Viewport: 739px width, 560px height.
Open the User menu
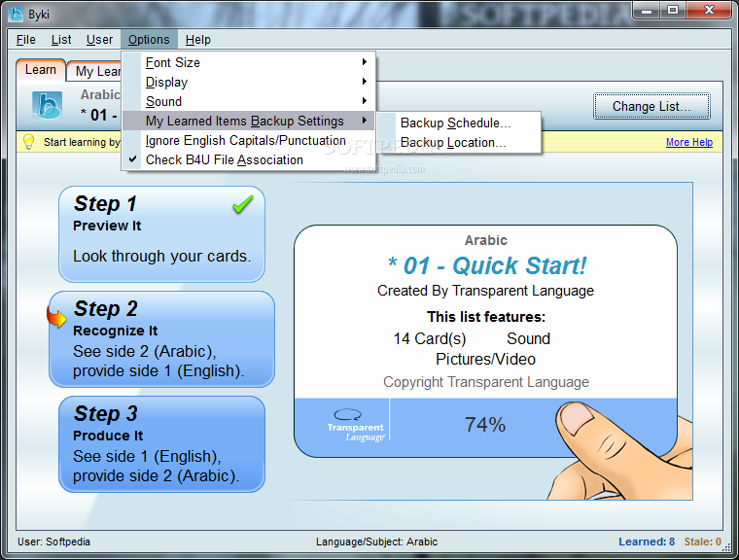coord(99,40)
